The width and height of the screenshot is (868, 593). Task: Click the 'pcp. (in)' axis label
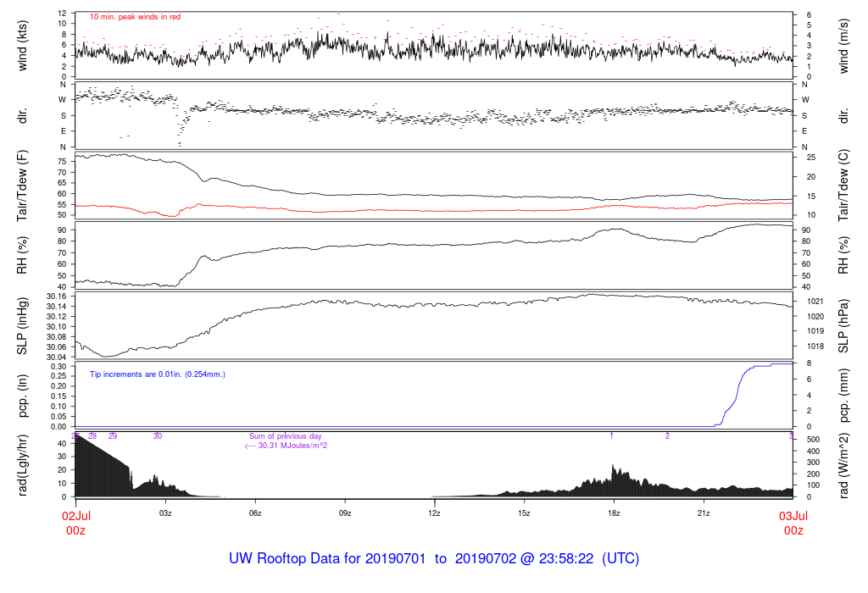click(x=22, y=396)
